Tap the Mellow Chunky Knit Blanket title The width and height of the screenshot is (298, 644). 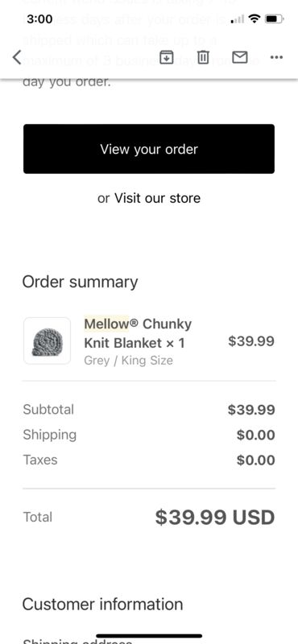[x=138, y=333]
